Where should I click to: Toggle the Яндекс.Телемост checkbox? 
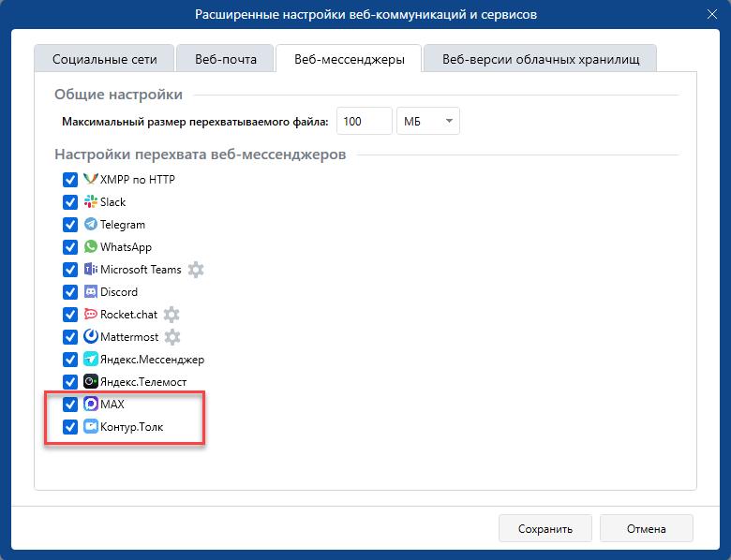pos(70,382)
